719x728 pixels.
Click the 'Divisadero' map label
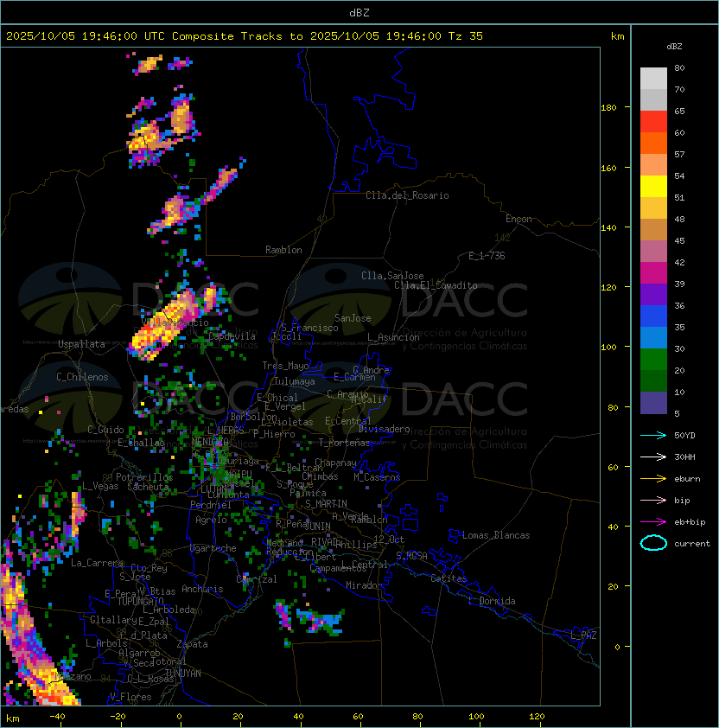pyautogui.click(x=384, y=429)
